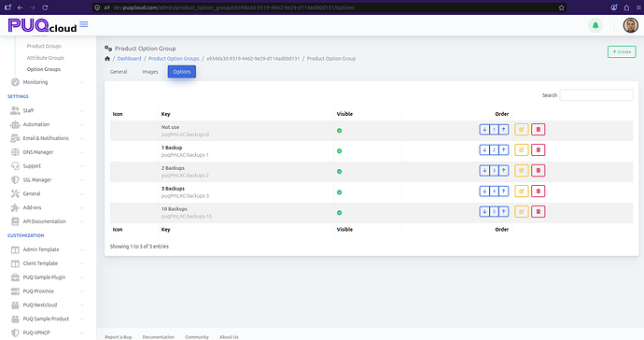This screenshot has height=340, width=644.
Task: Expand the Client Template menu
Action: tap(48, 263)
